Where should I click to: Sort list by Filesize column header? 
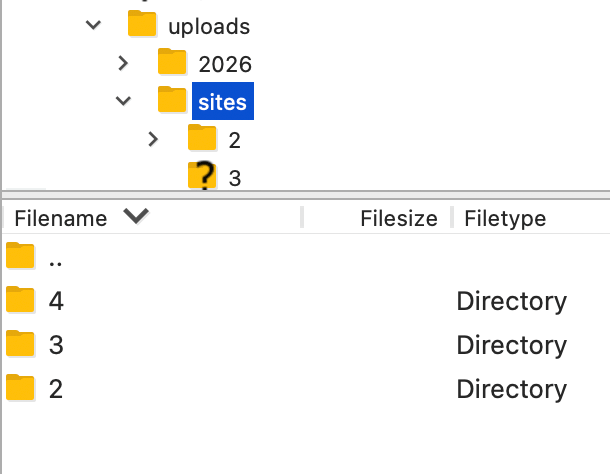point(398,218)
